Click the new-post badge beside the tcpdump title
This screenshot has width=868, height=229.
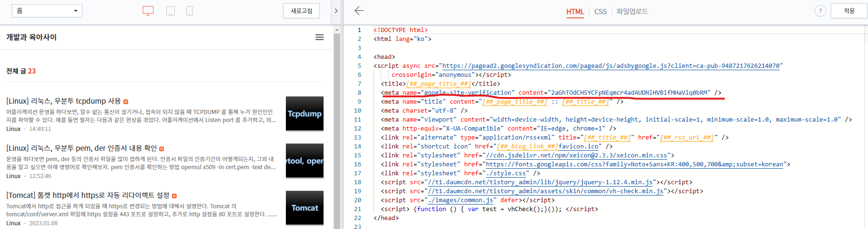pyautogui.click(x=126, y=102)
